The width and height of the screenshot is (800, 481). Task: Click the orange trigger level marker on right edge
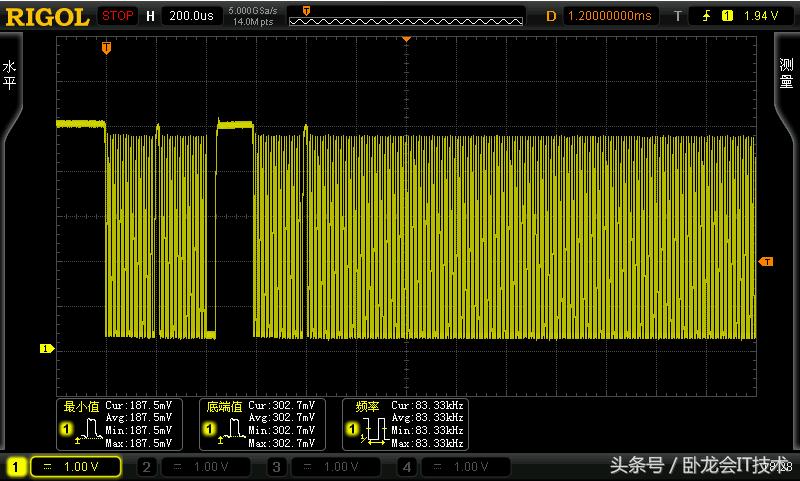pos(766,261)
